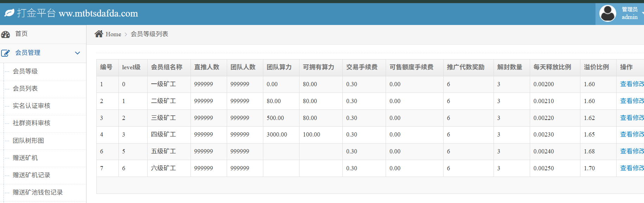The width and height of the screenshot is (644, 203).
Task: Click 查看修改 for 五级矿工 row
Action: click(x=632, y=151)
